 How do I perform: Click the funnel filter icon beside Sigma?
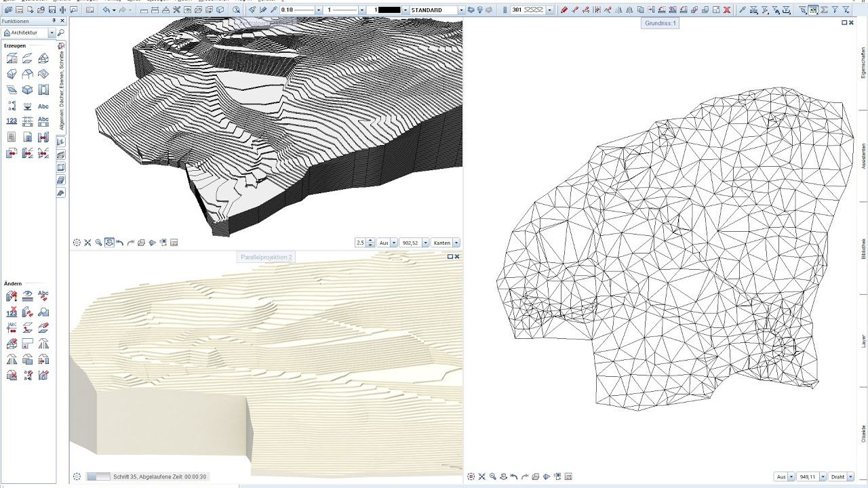click(x=835, y=10)
